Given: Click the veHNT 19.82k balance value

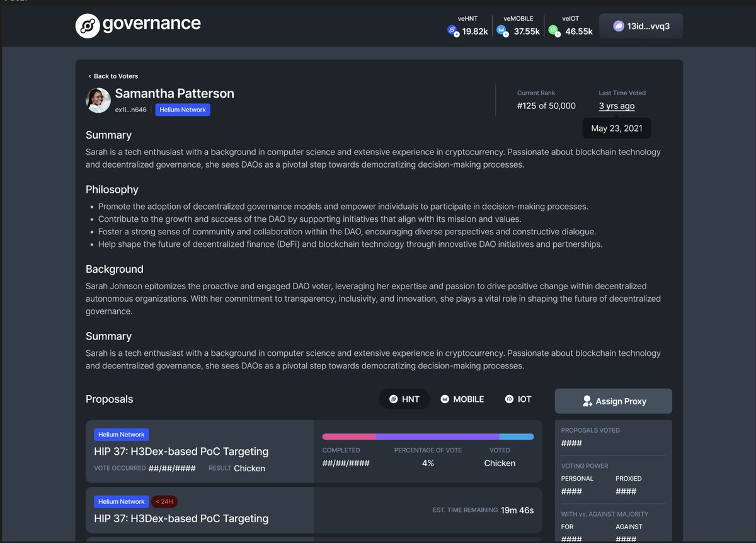Looking at the screenshot, I should [475, 31].
